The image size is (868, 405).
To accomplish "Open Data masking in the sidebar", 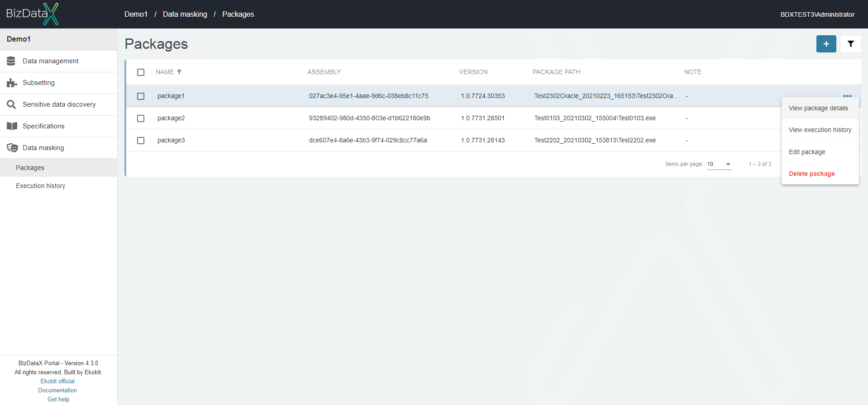I will (x=58, y=148).
